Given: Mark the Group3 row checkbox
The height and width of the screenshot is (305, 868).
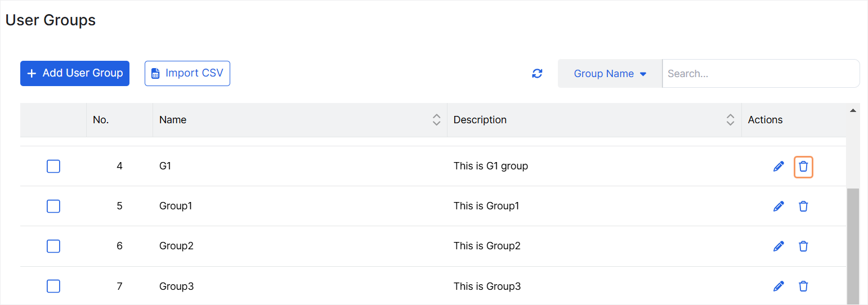Looking at the screenshot, I should (53, 286).
